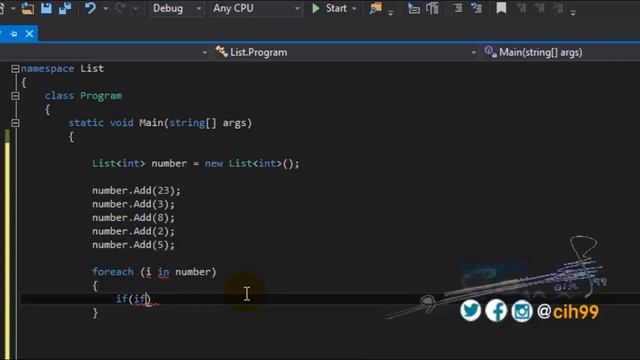Close the open document tab
This screenshot has height=360, width=640.
point(29,34)
